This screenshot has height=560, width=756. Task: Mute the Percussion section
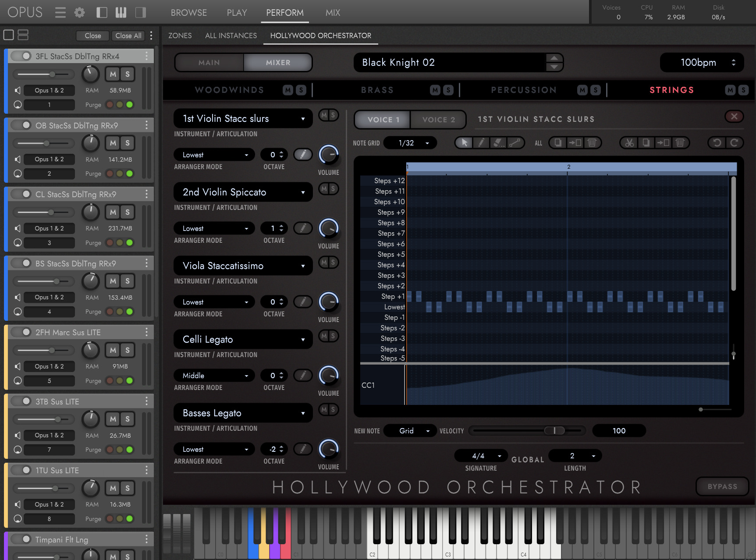(x=582, y=90)
